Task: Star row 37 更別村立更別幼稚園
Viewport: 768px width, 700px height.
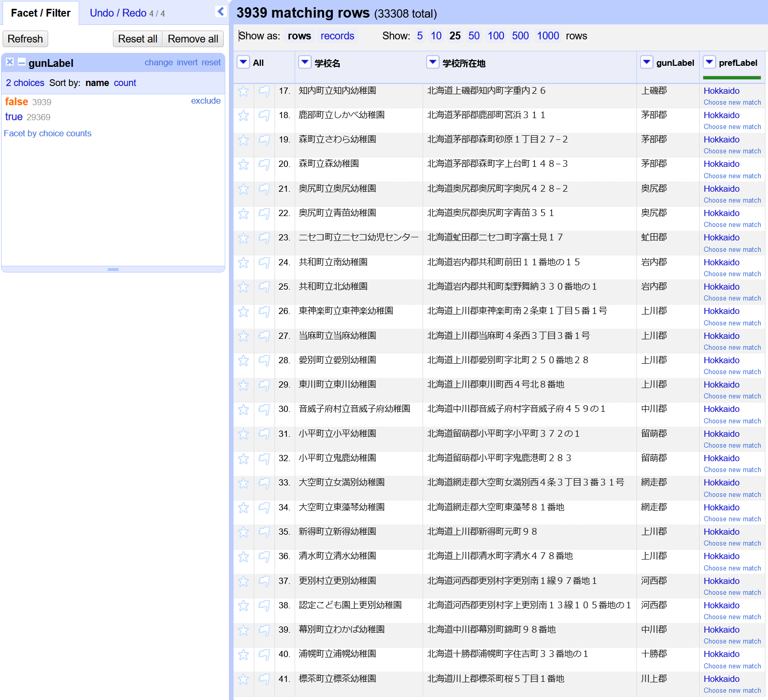Action: click(x=243, y=582)
